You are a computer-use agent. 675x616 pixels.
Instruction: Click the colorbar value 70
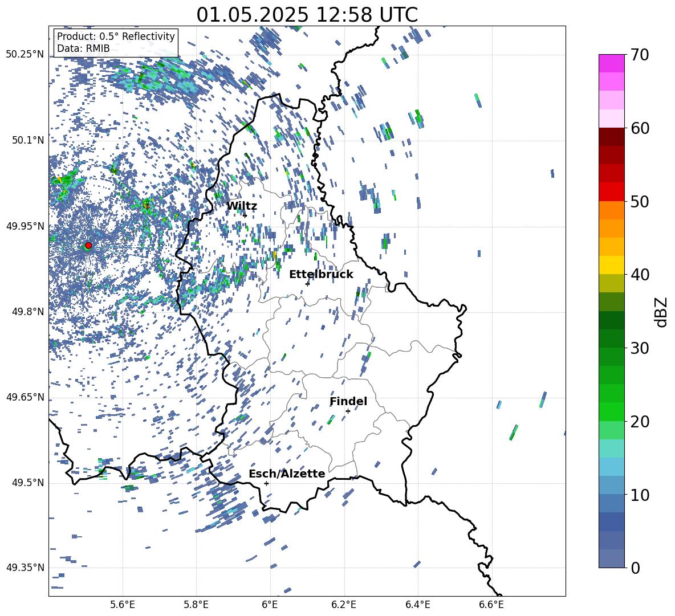(640, 55)
